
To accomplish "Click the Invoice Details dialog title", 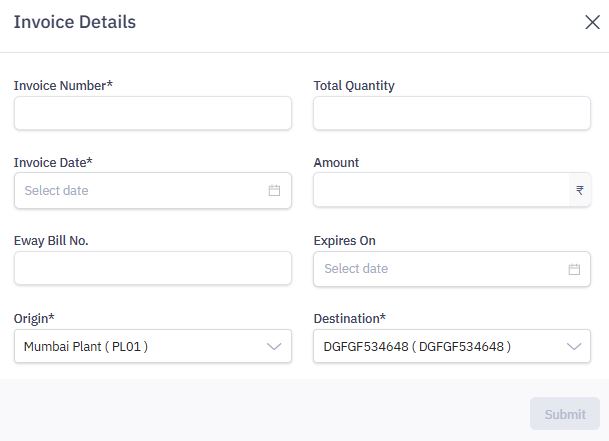I will (75, 22).
